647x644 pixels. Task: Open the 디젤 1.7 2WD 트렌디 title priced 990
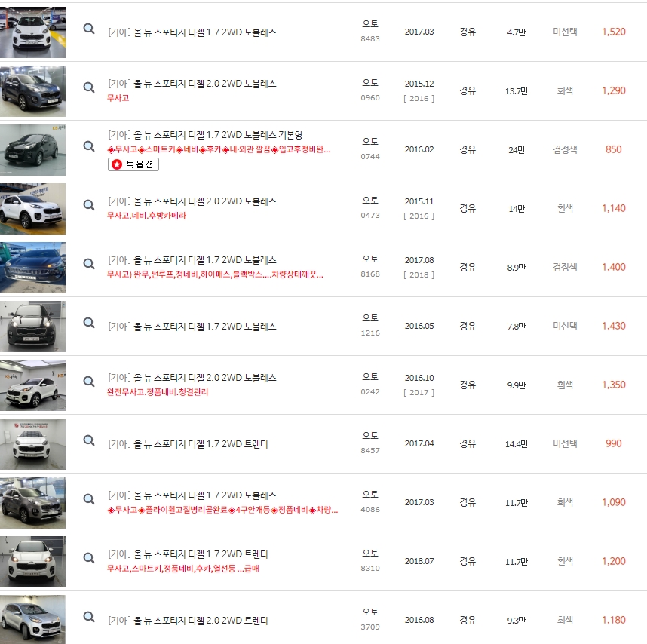(188, 444)
